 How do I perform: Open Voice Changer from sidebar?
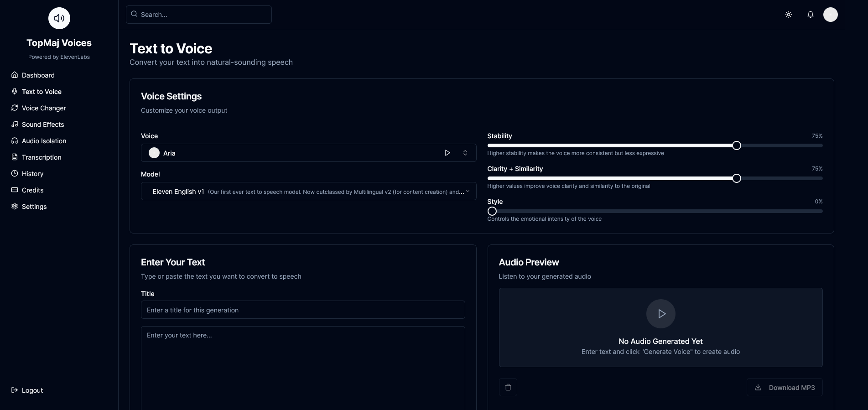pos(44,108)
